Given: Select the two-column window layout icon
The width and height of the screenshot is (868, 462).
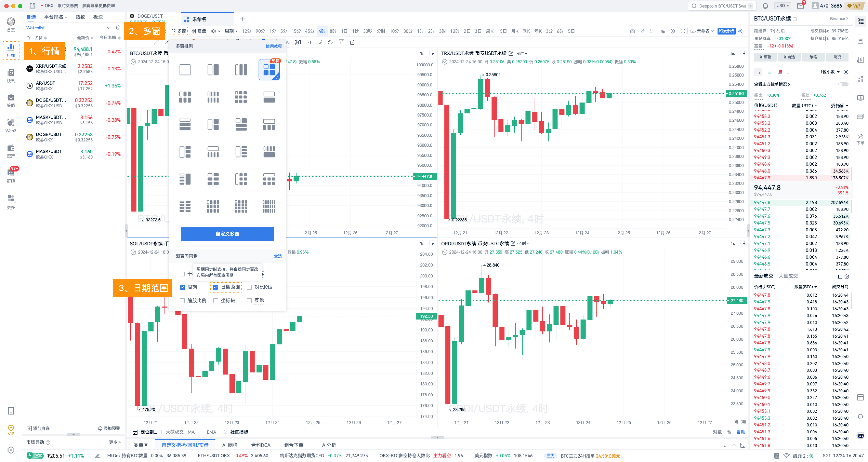Looking at the screenshot, I should pyautogui.click(x=213, y=70).
